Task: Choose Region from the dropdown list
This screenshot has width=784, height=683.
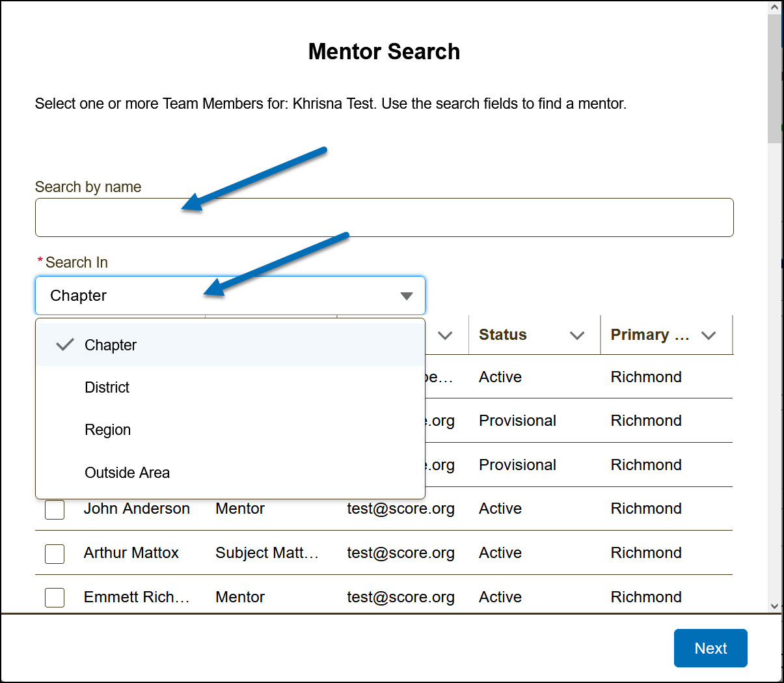Action: (108, 430)
